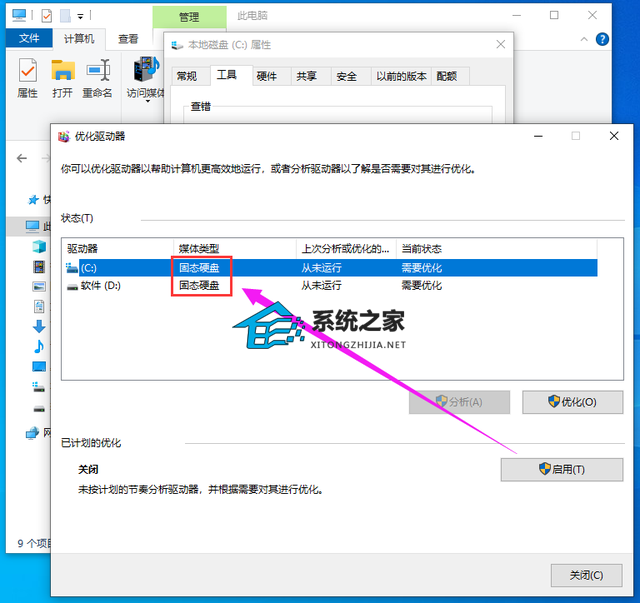Open Documents icon in sidebar
Image resolution: width=640 pixels, height=603 pixels.
point(39,306)
